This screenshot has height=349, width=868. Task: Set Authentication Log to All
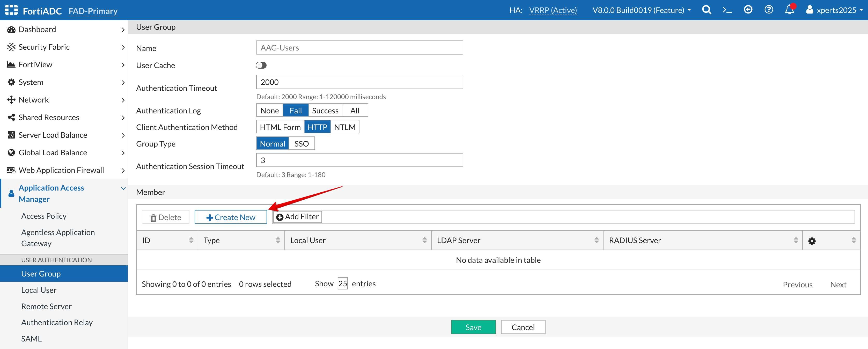pyautogui.click(x=355, y=111)
